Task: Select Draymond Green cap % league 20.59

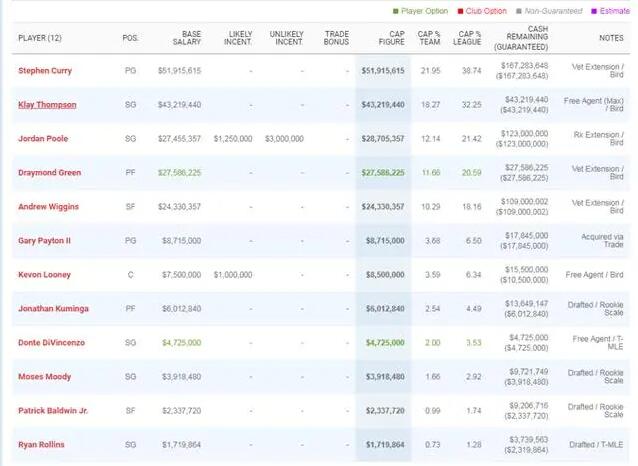Action: click(472, 173)
